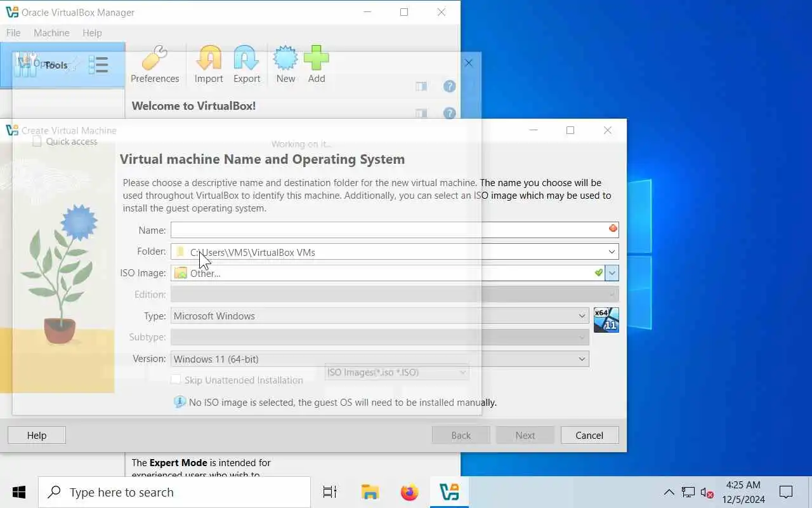Click the green check icon in ISO Image field
812x508 pixels.
[598, 272]
